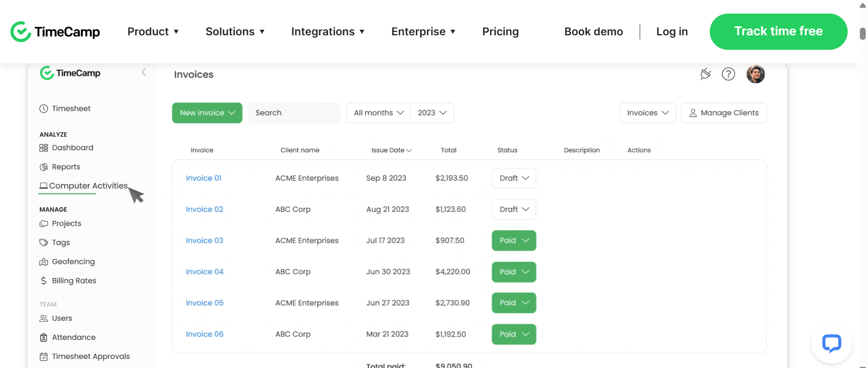Viewport: 868px width, 368px height.
Task: Click the plug integrations icon
Action: pos(705,74)
